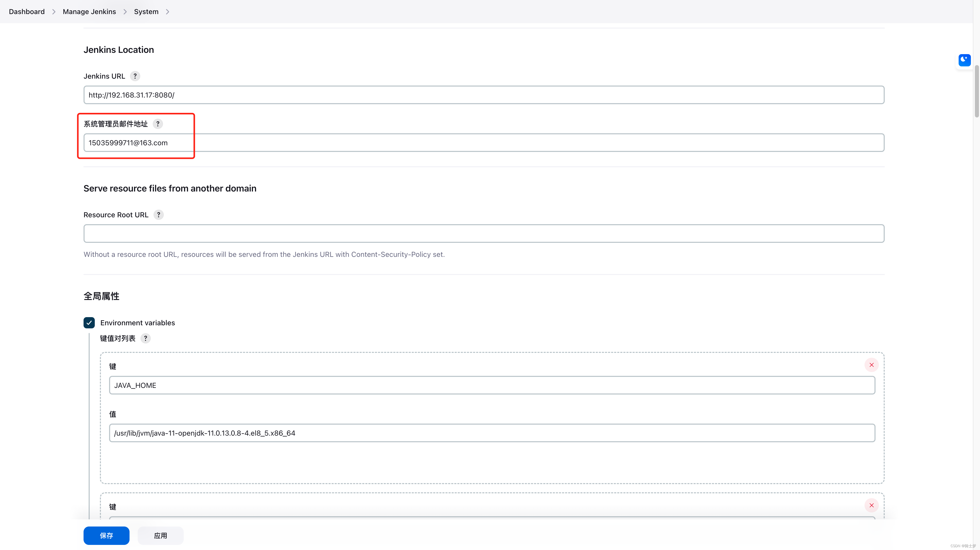
Task: Open help for 键值对列表
Action: (145, 338)
